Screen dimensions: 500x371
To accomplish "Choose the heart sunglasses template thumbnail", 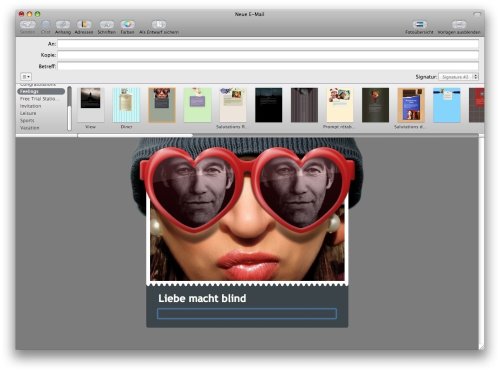I will pos(162,105).
